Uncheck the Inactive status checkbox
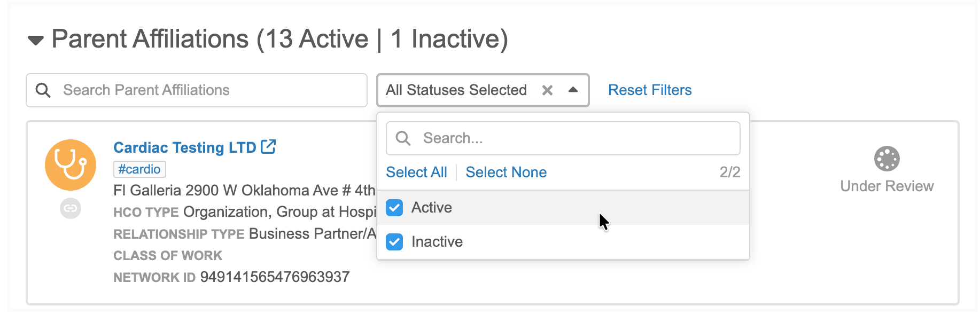The height and width of the screenshot is (314, 980). [x=394, y=242]
